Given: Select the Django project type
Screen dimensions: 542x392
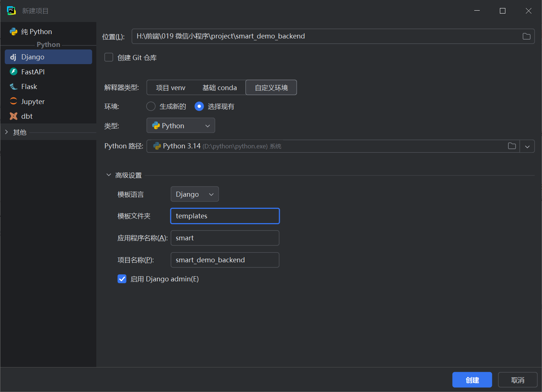Looking at the screenshot, I should 48,57.
